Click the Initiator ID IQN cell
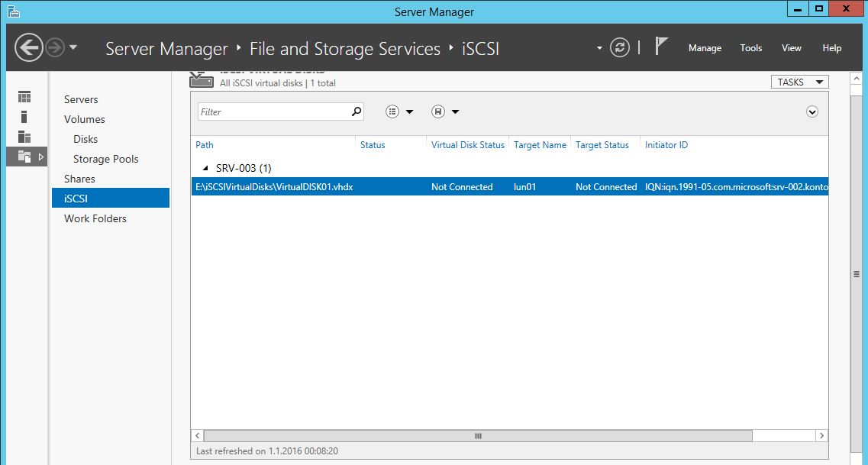The width and height of the screenshot is (868, 465). point(736,187)
